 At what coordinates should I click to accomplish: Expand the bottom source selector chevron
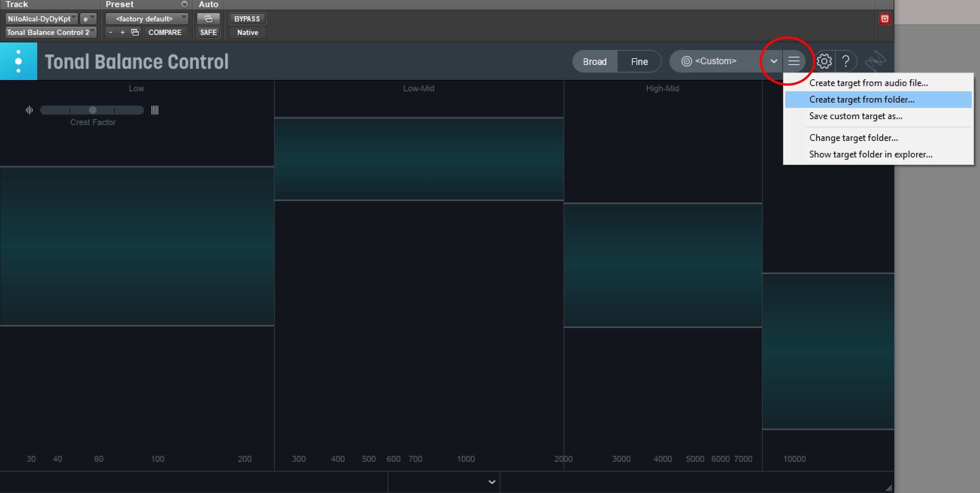[x=492, y=482]
